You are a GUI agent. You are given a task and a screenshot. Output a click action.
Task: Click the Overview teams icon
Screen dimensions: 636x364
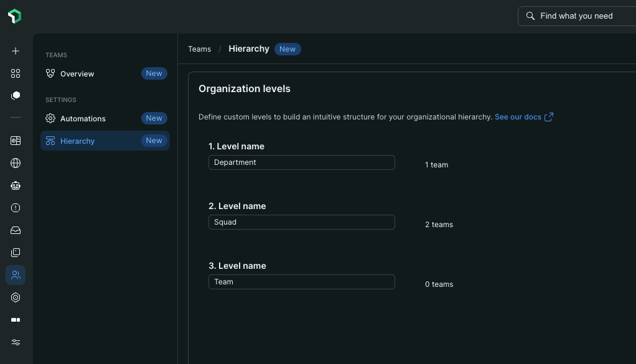coord(50,73)
